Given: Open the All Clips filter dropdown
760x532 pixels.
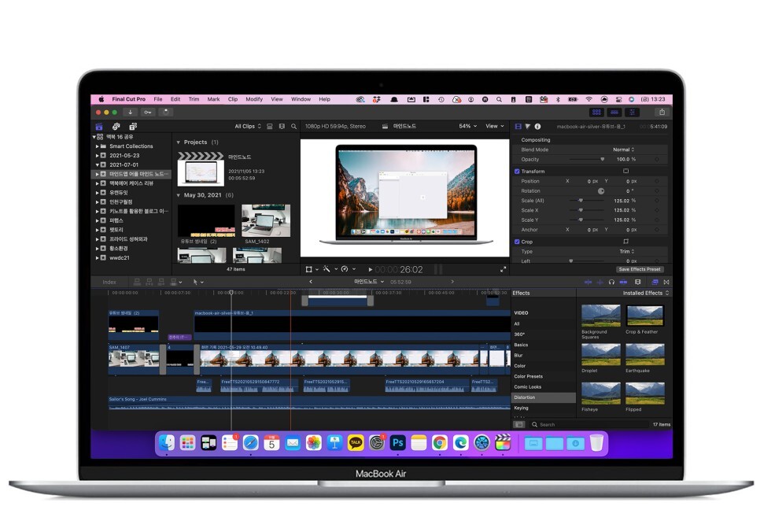Looking at the screenshot, I should (x=248, y=126).
